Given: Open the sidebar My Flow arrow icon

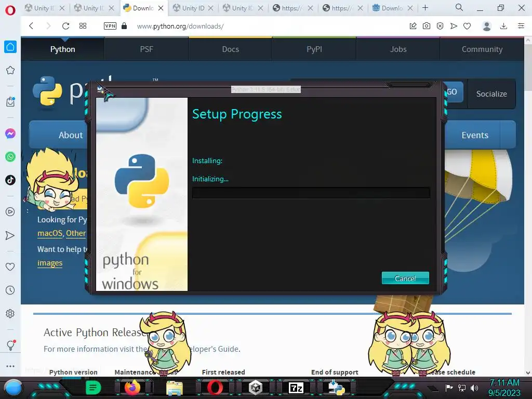Looking at the screenshot, I should tap(10, 235).
